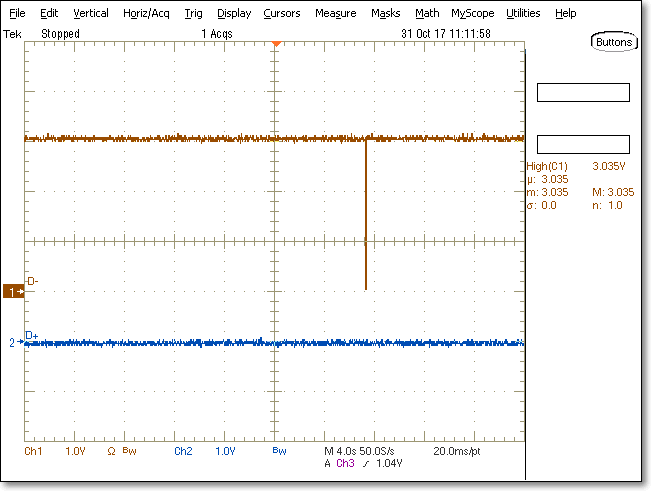
Task: Select the High(C1) measurement readout
Action: point(546,166)
